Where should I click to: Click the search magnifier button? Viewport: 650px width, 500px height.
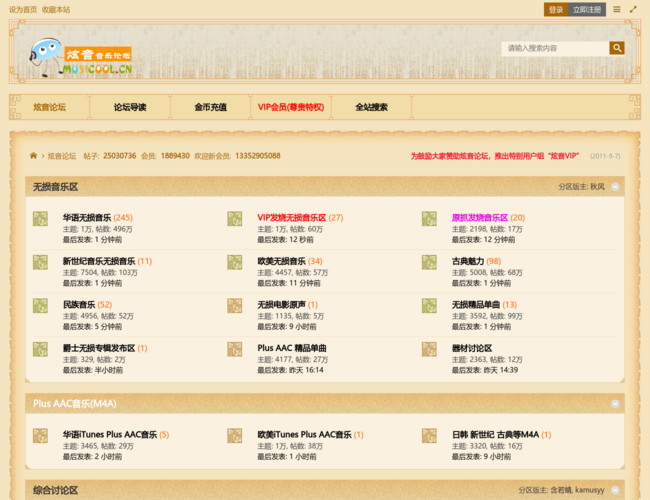tap(617, 48)
